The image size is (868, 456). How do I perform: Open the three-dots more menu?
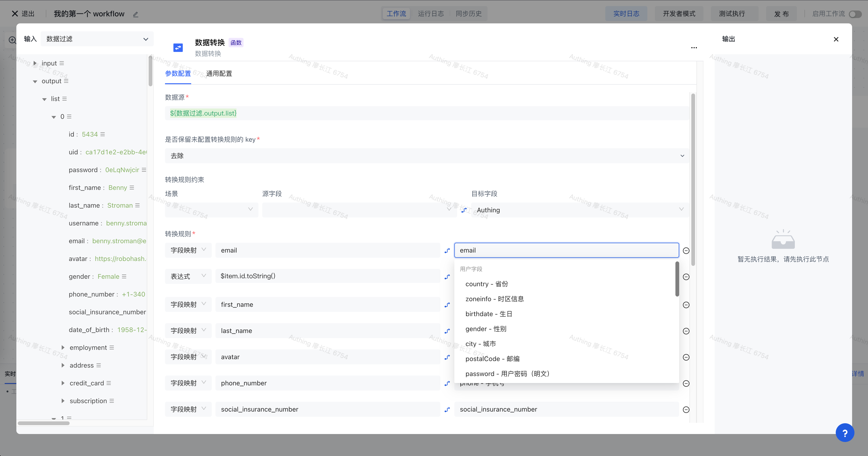point(694,47)
